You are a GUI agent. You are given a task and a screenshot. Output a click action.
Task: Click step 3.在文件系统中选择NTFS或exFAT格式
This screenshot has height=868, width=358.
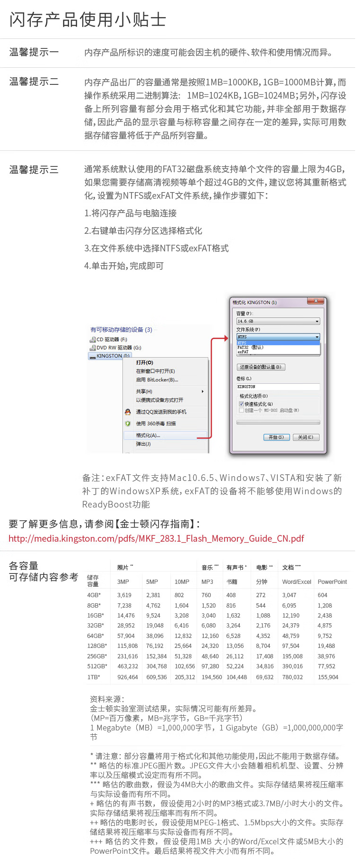(157, 248)
